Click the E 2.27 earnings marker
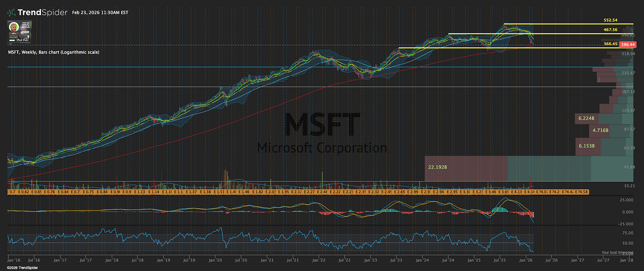The image size is (644, 271). point(309,192)
